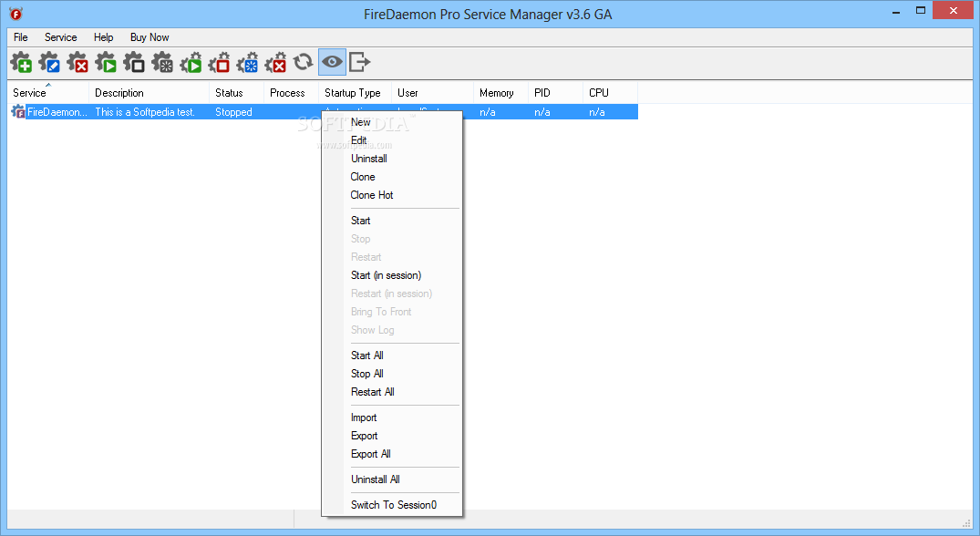Viewport: 980px width, 536px height.
Task: Select the 'FireDaemon...' service name cell
Action: (x=57, y=112)
